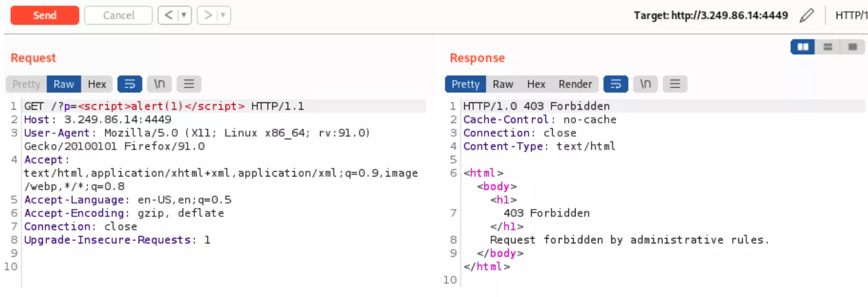Image resolution: width=868 pixels, height=297 pixels.
Task: Click Connection: close in request
Action: (x=81, y=227)
